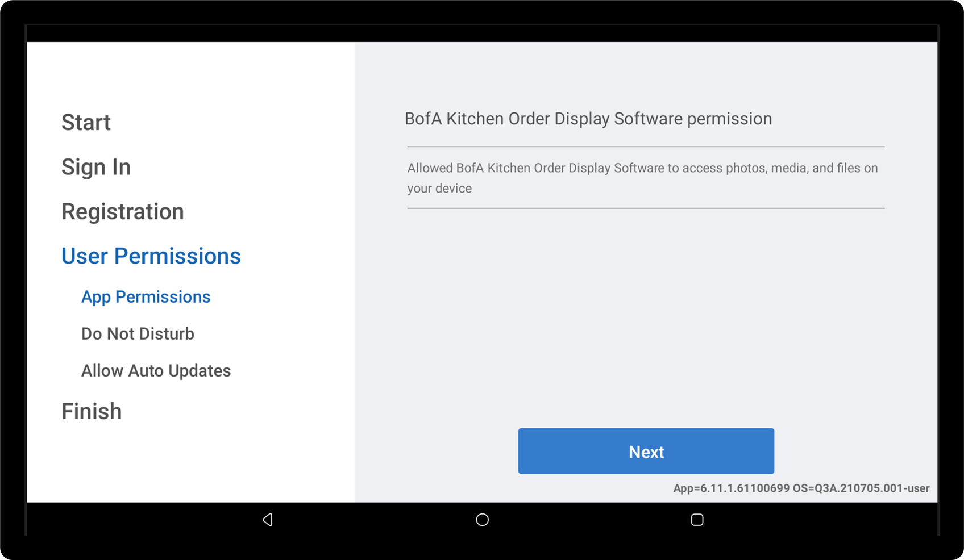
Task: Tap the Android home circle icon
Action: click(482, 520)
